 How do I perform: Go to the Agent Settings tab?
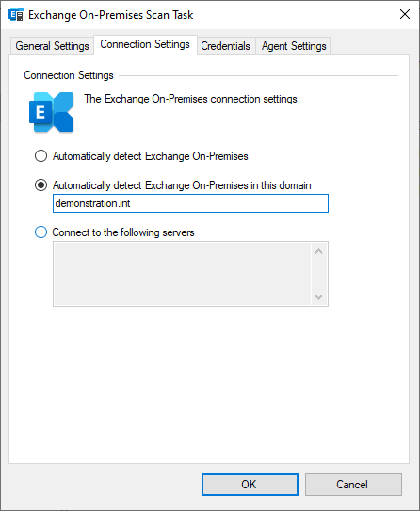294,46
